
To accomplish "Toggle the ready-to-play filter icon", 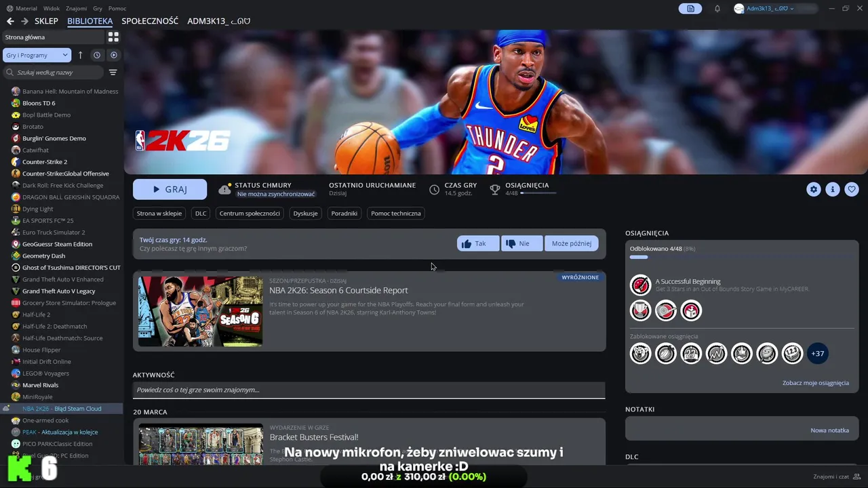I will [114, 55].
